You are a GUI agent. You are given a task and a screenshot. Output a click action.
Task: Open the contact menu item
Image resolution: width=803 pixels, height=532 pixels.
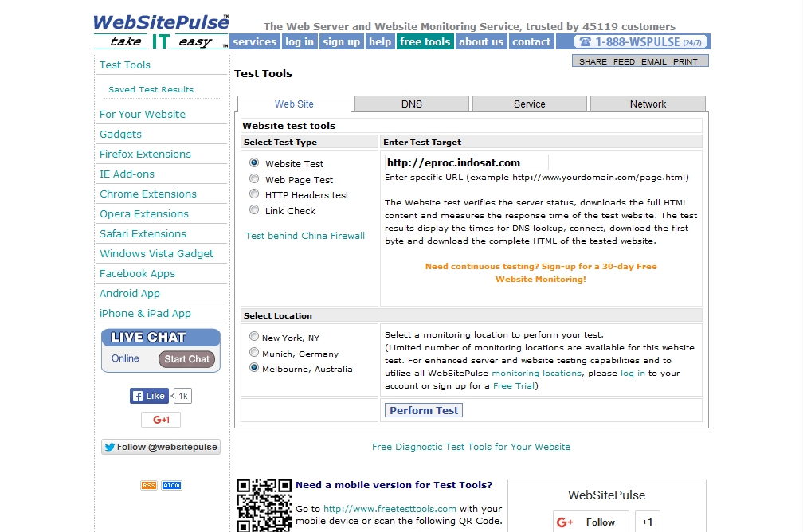click(x=531, y=42)
